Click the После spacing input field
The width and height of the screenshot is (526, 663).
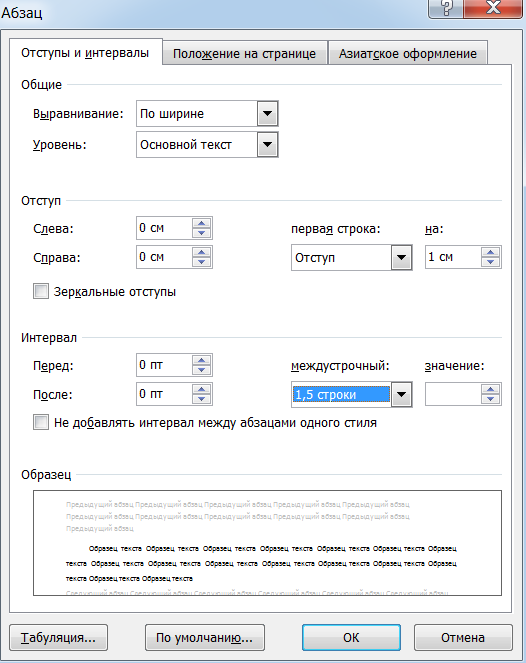pos(164,394)
